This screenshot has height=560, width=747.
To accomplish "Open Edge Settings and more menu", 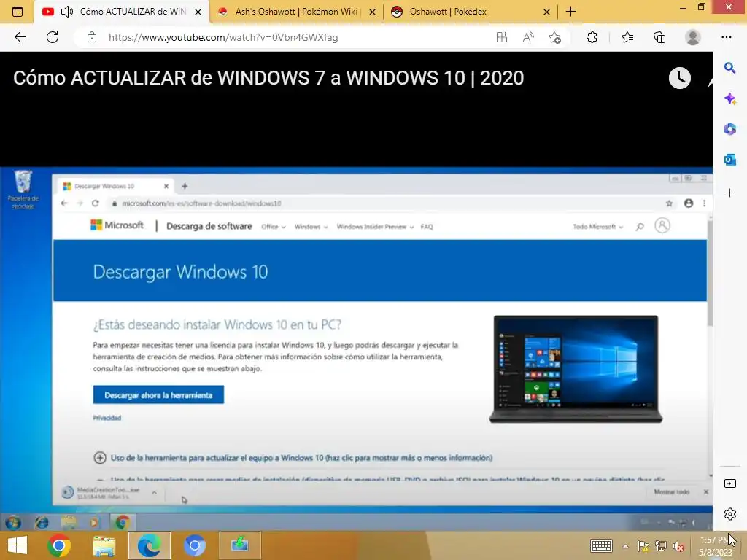I will point(726,37).
